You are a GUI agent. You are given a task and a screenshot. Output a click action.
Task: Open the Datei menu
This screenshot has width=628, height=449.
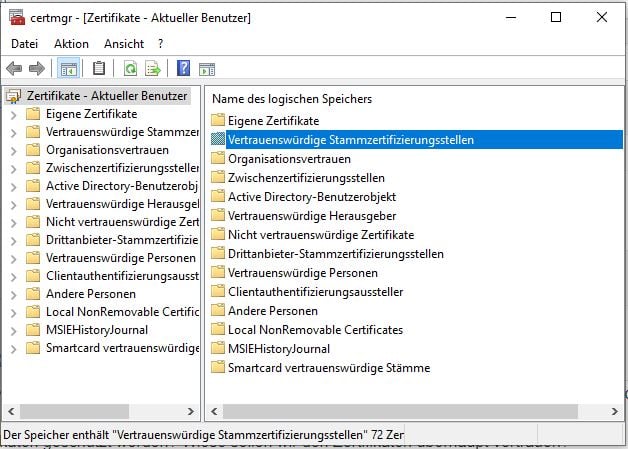(24, 44)
